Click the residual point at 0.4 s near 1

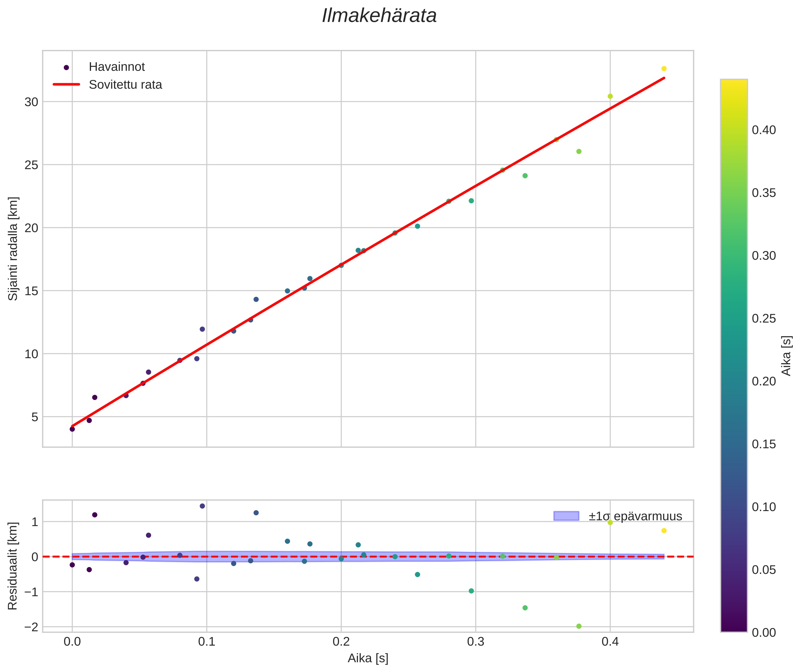[610, 522]
